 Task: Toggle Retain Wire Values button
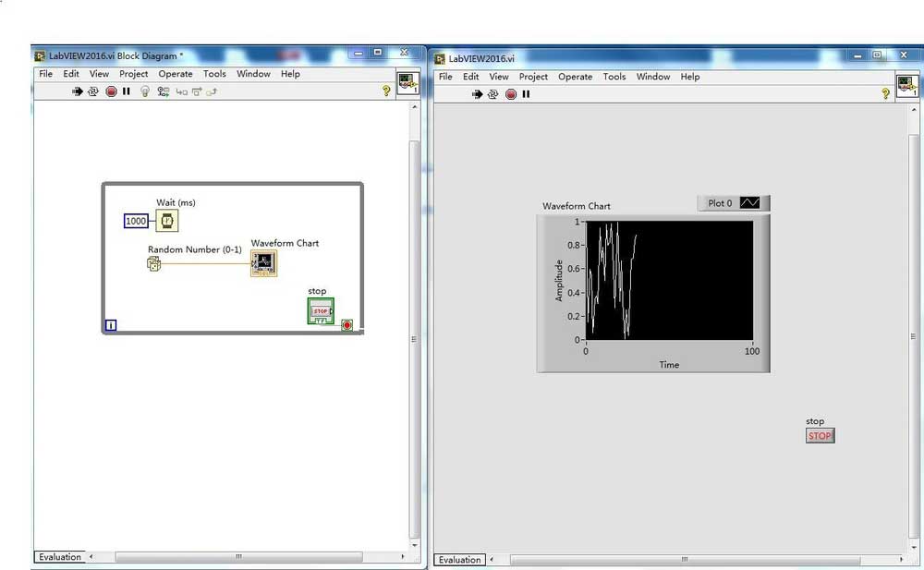tap(164, 91)
